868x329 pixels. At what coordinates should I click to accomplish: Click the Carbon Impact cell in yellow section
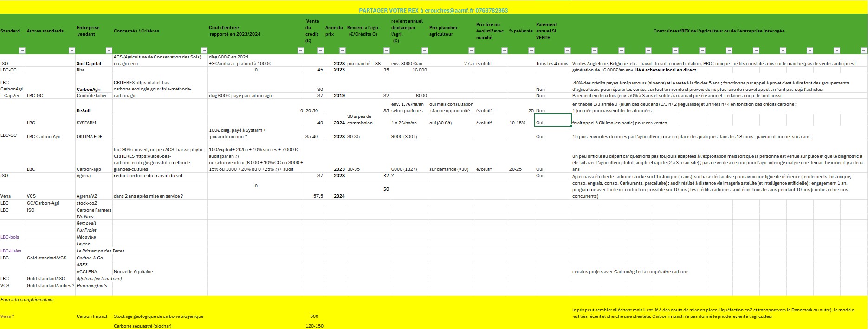(92, 316)
